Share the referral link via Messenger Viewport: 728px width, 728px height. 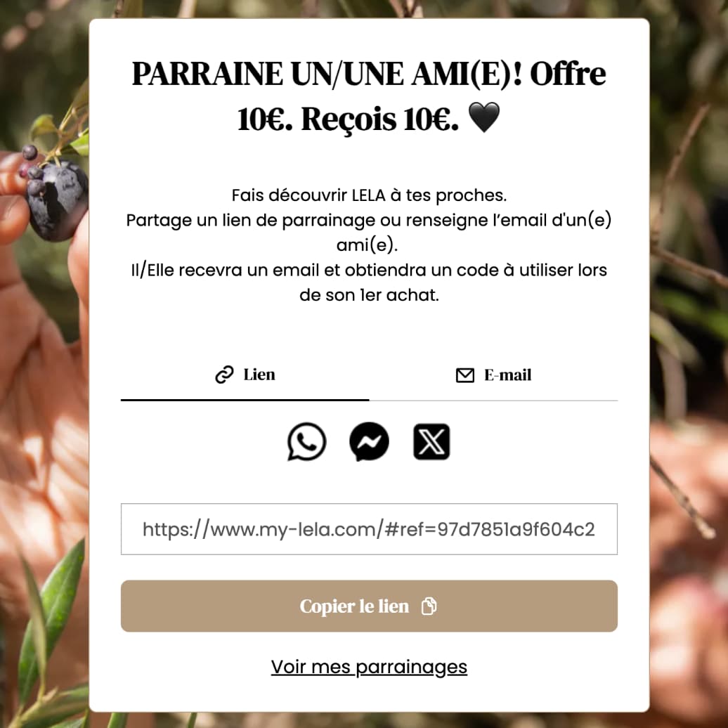369,441
